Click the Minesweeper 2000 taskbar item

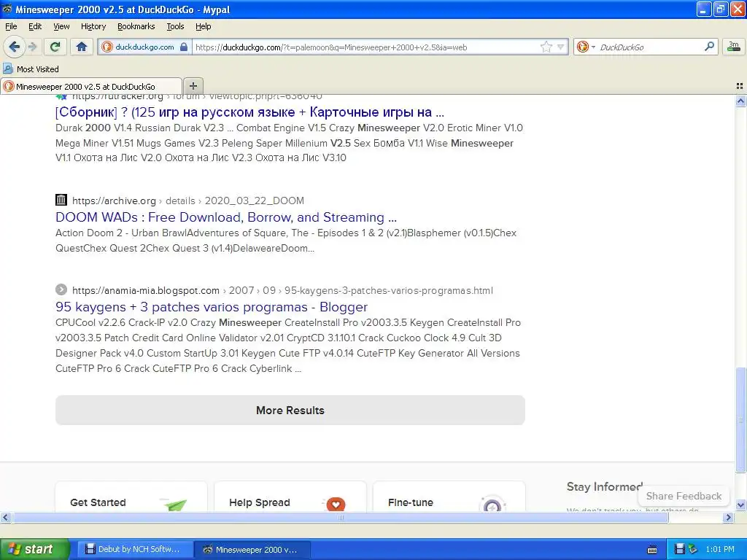click(x=252, y=549)
